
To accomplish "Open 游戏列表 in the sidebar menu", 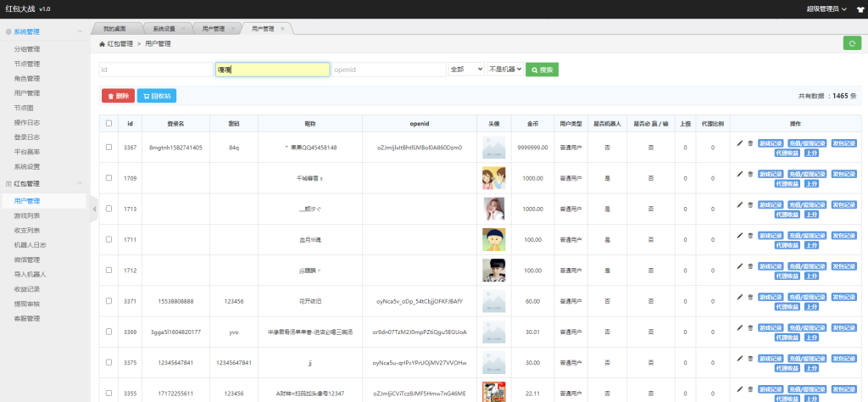I will 27,215.
